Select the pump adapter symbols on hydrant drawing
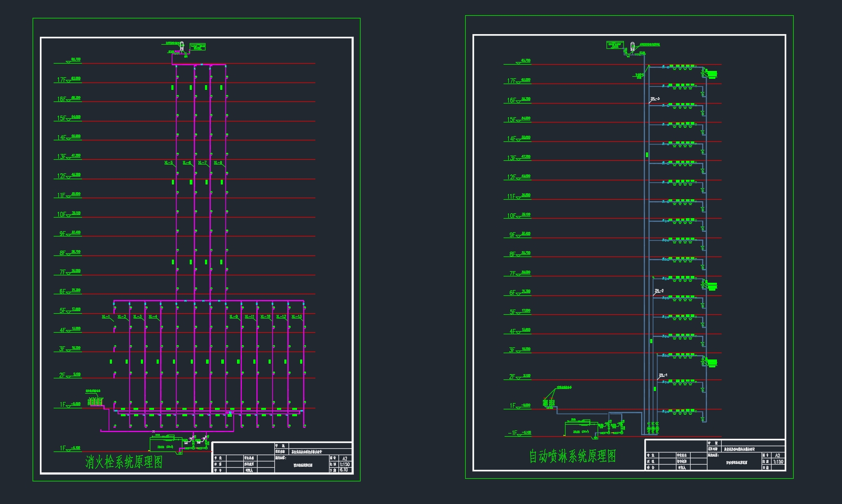Image resolution: width=842 pixels, height=504 pixels. pos(95,402)
